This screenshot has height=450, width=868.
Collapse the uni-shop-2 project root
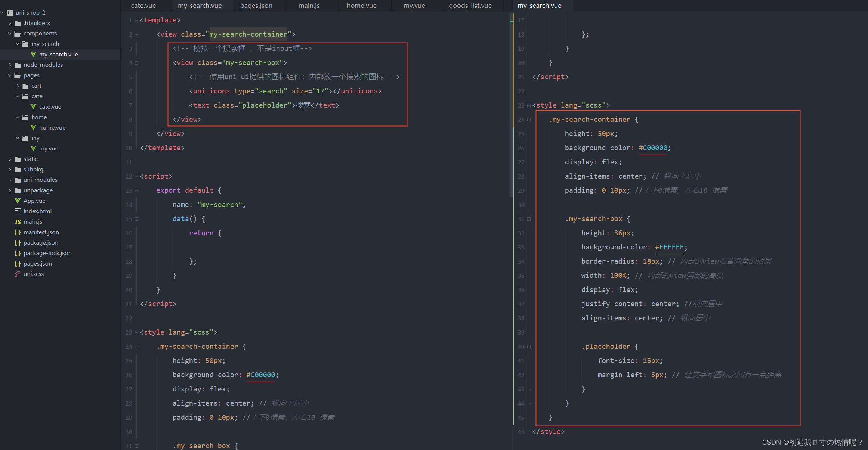tap(2, 12)
